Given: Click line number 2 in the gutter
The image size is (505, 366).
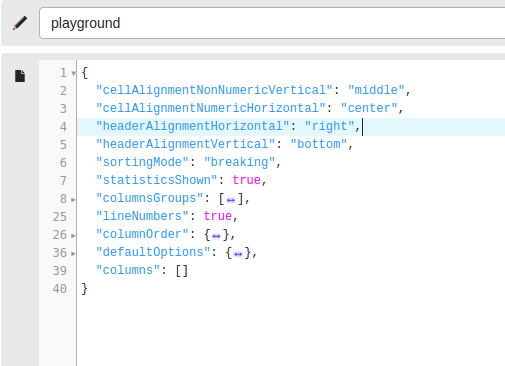Looking at the screenshot, I should pos(63,91).
